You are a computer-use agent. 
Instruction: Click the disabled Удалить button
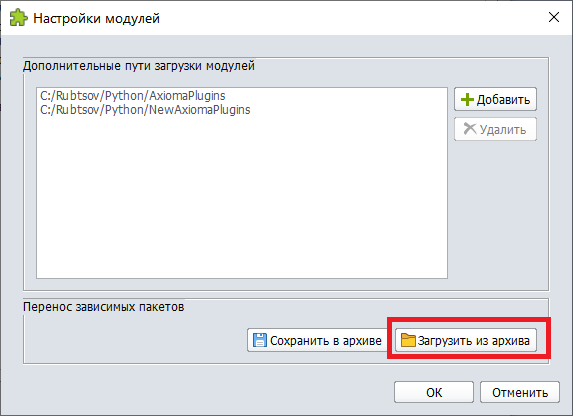(x=495, y=129)
